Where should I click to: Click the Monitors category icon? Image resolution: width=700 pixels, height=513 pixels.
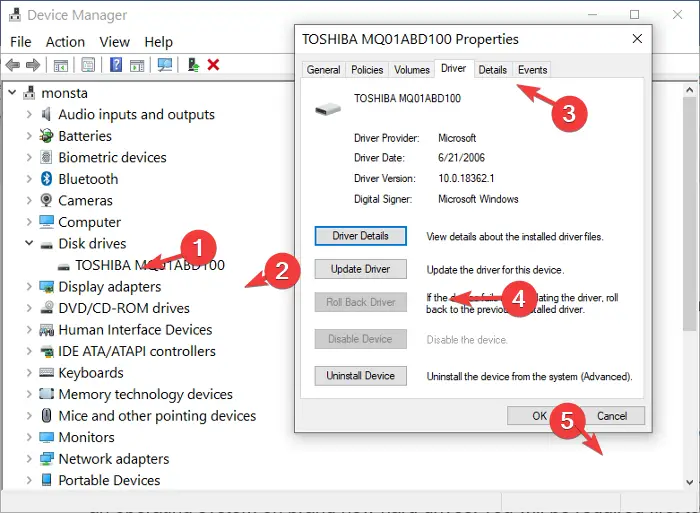click(x=46, y=437)
